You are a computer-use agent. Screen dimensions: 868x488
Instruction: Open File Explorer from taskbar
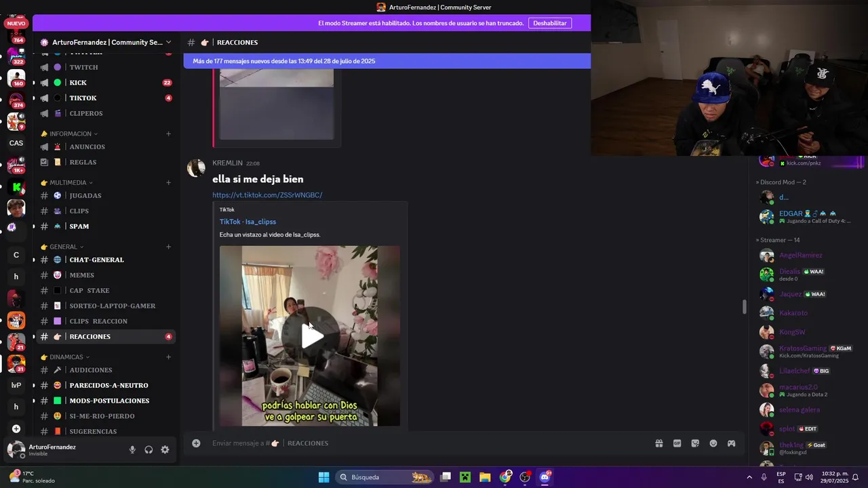coord(485,477)
